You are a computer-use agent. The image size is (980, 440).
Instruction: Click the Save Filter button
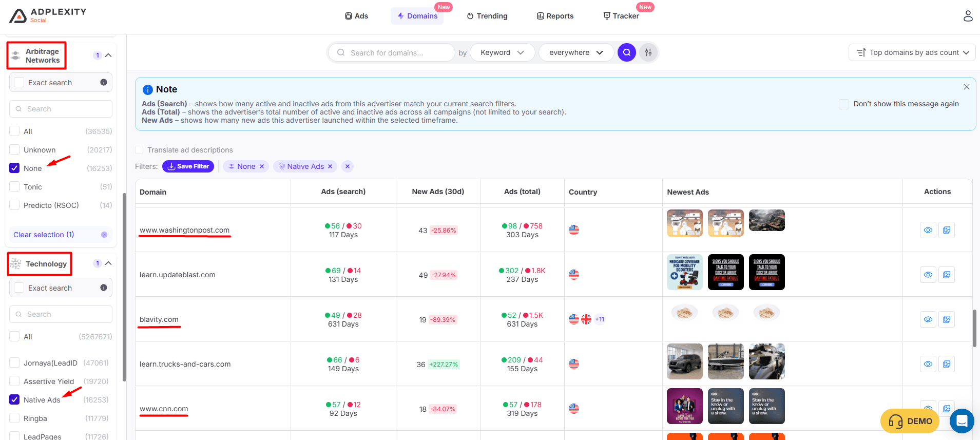pyautogui.click(x=188, y=166)
